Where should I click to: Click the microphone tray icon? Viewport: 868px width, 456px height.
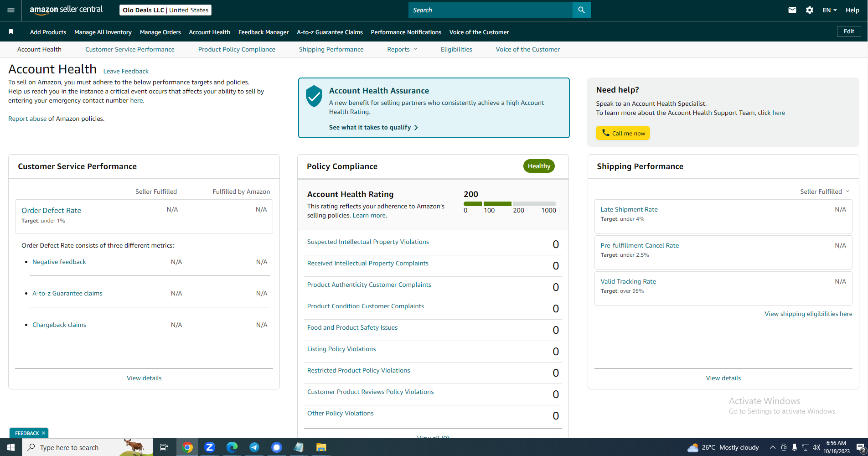coord(795,447)
